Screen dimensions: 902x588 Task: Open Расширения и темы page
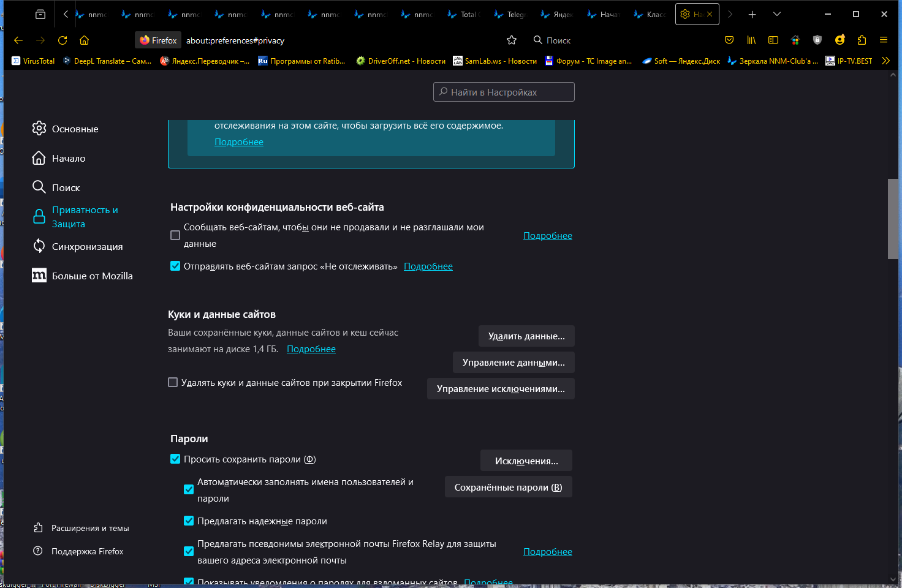coord(81,528)
